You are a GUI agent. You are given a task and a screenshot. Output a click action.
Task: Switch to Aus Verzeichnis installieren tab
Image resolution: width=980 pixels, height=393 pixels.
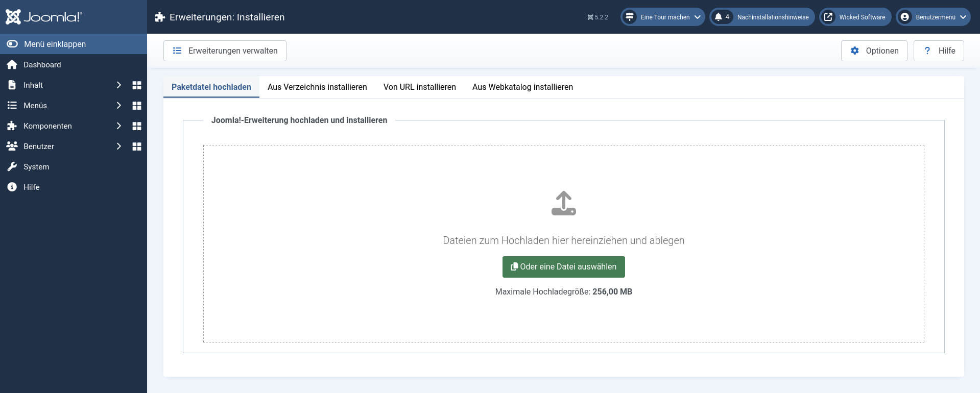click(x=317, y=87)
